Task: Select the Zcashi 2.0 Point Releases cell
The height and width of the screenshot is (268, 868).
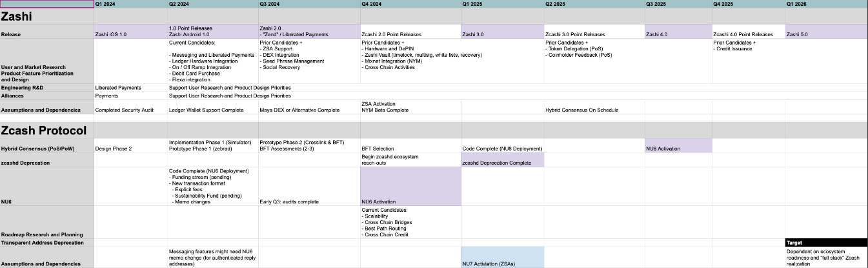Action: [x=410, y=31]
